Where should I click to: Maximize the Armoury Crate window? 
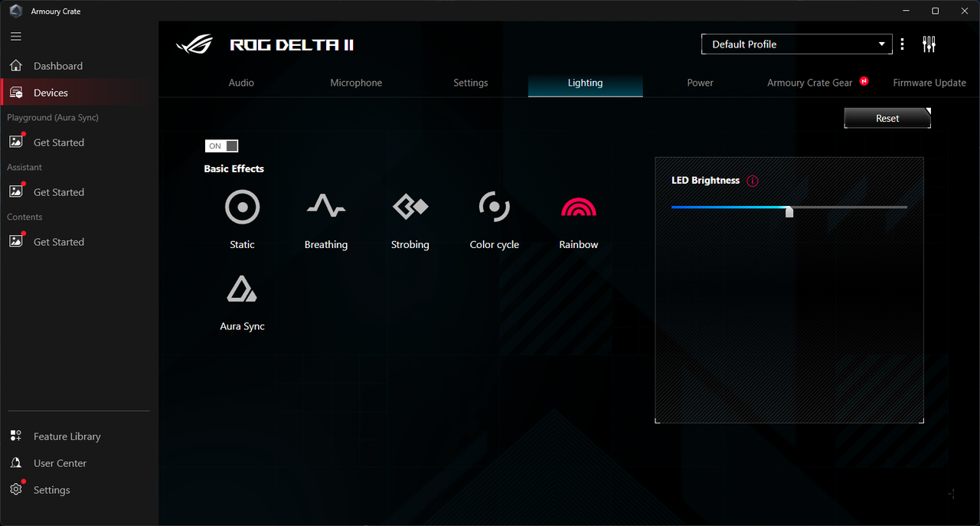935,11
